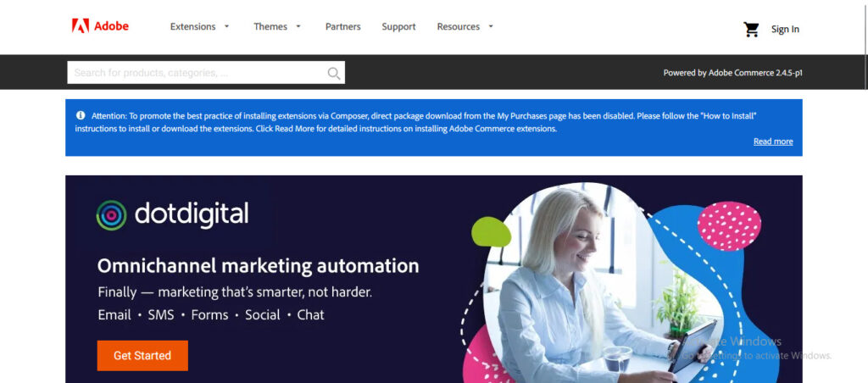
Task: Open the shopping cart icon
Action: click(751, 30)
